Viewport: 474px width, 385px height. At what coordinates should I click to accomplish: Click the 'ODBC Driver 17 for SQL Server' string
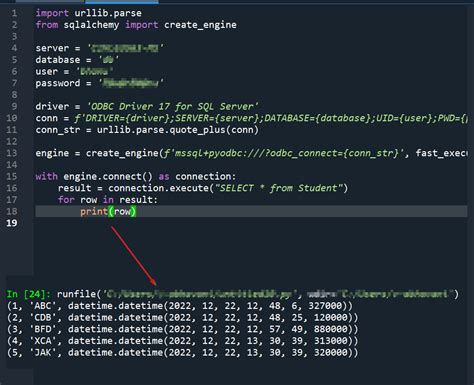(x=172, y=106)
